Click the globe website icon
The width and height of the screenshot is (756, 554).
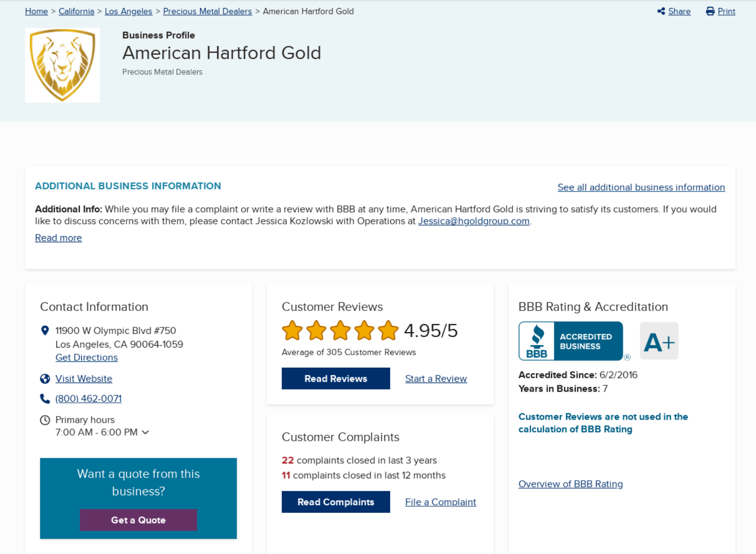45,379
